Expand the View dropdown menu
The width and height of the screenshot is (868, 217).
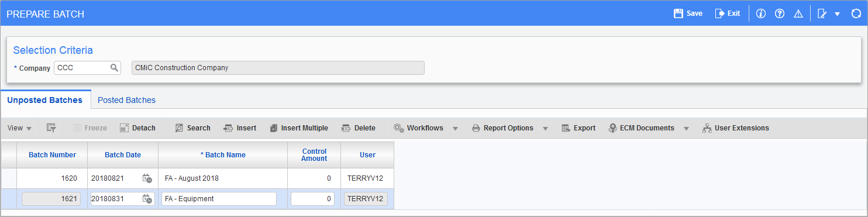pos(20,128)
